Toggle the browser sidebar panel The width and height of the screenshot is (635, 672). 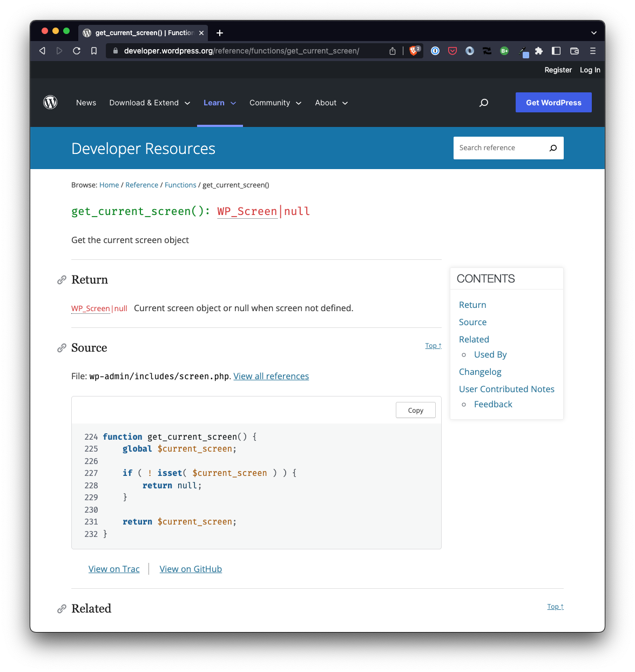[x=556, y=51]
